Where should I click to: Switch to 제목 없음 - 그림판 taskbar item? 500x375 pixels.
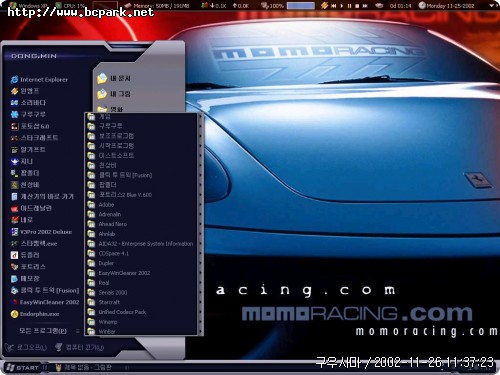pyautogui.click(x=84, y=368)
